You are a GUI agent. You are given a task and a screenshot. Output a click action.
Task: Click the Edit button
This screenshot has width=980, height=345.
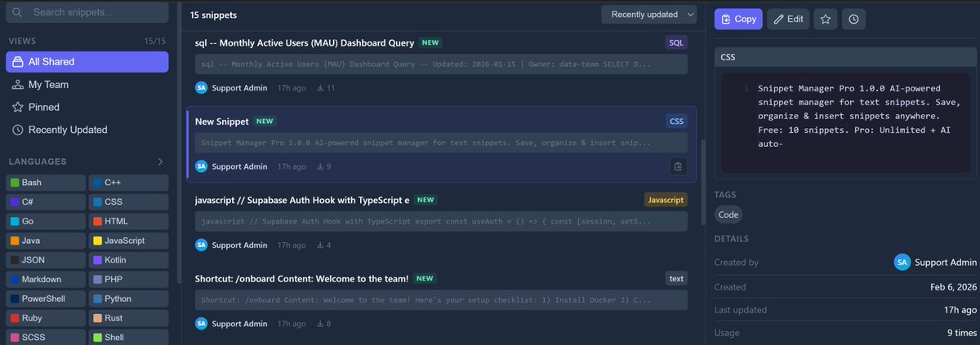tap(788, 20)
